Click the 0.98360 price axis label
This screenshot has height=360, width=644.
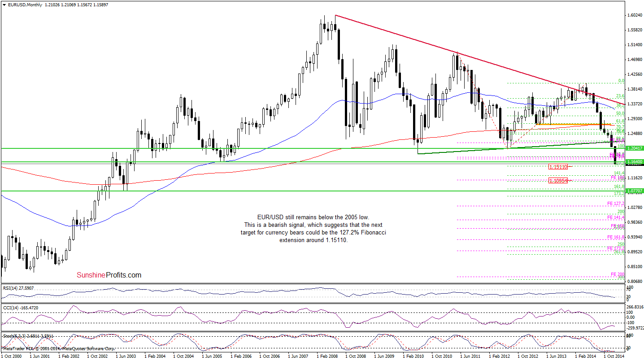(635, 222)
